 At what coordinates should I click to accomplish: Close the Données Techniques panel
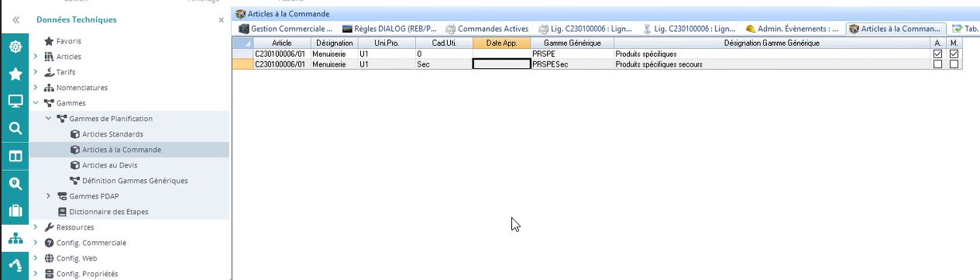click(x=221, y=19)
